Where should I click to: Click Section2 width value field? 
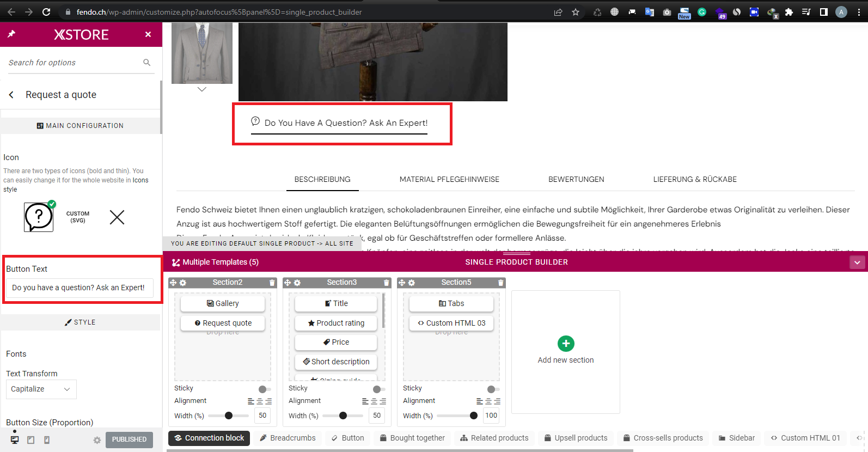262,416
